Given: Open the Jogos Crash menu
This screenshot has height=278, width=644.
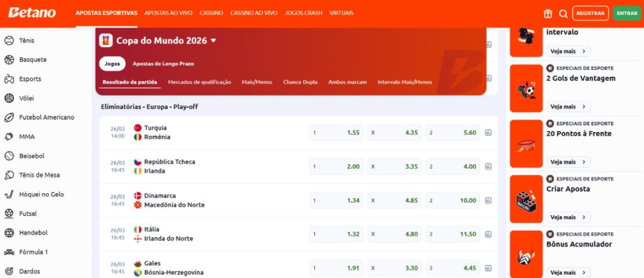Looking at the screenshot, I should pyautogui.click(x=304, y=13).
